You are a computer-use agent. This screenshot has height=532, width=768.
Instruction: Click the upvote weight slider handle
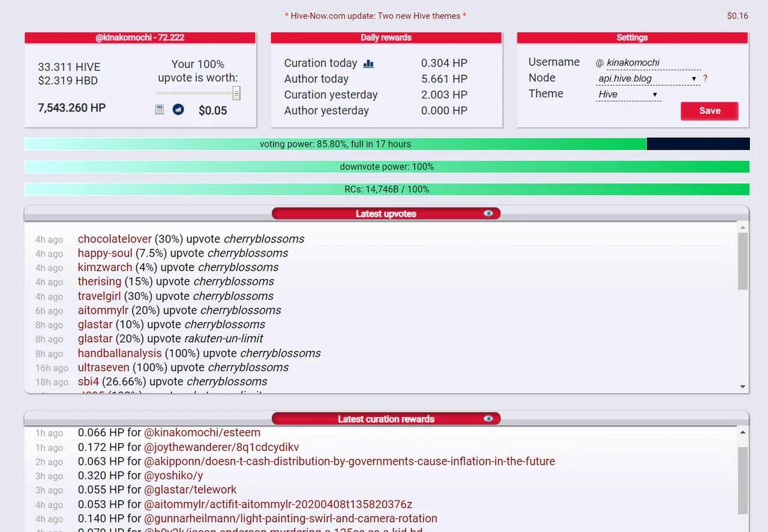coord(236,93)
